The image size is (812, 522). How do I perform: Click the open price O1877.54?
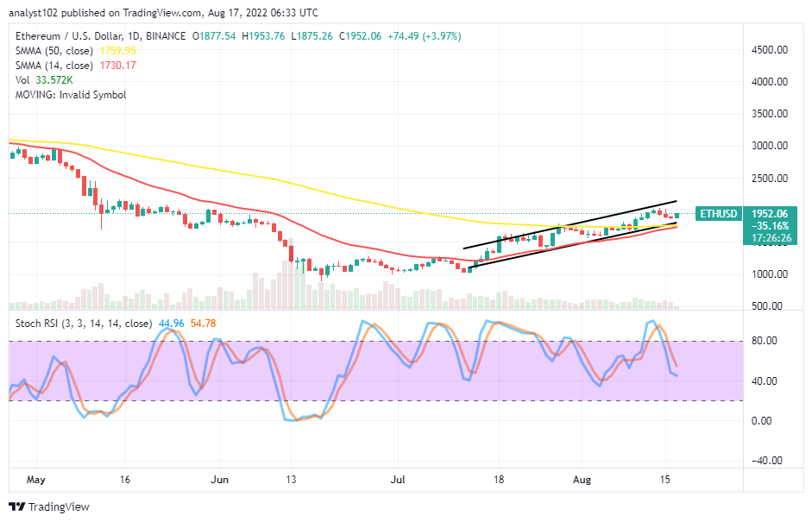(x=214, y=36)
